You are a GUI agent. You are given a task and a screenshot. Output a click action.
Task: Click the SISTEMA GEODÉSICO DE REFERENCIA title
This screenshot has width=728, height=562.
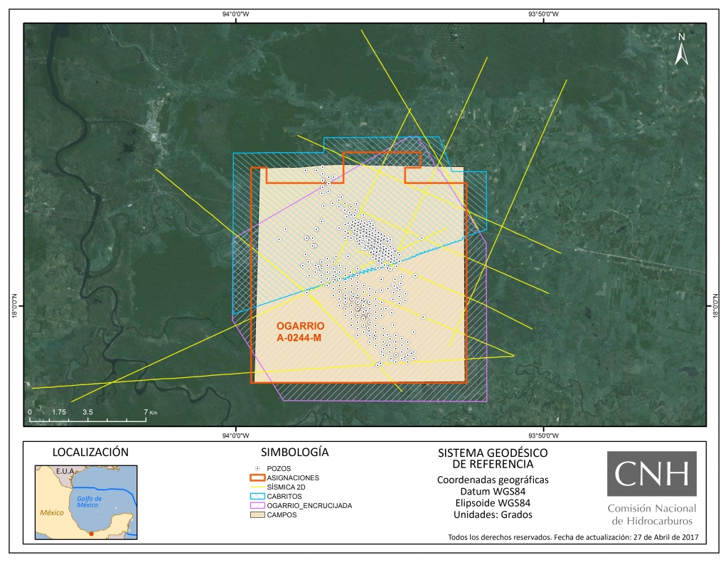tap(492, 458)
